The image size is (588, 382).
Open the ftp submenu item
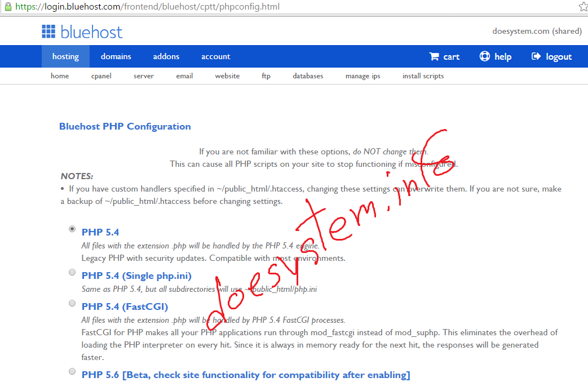266,75
